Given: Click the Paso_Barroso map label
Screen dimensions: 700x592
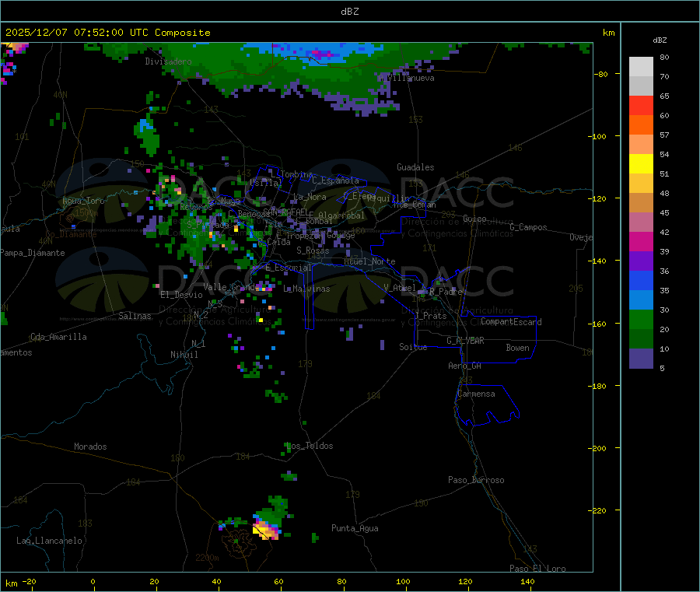Looking at the screenshot, I should [476, 480].
